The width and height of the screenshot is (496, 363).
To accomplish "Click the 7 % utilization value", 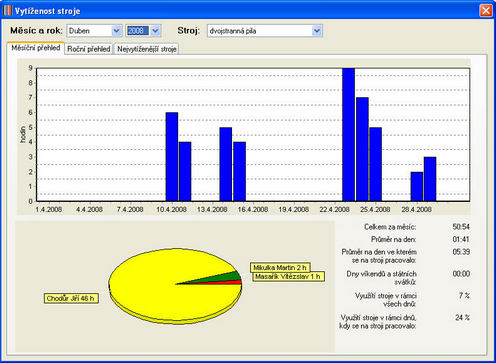I will coord(464,296).
